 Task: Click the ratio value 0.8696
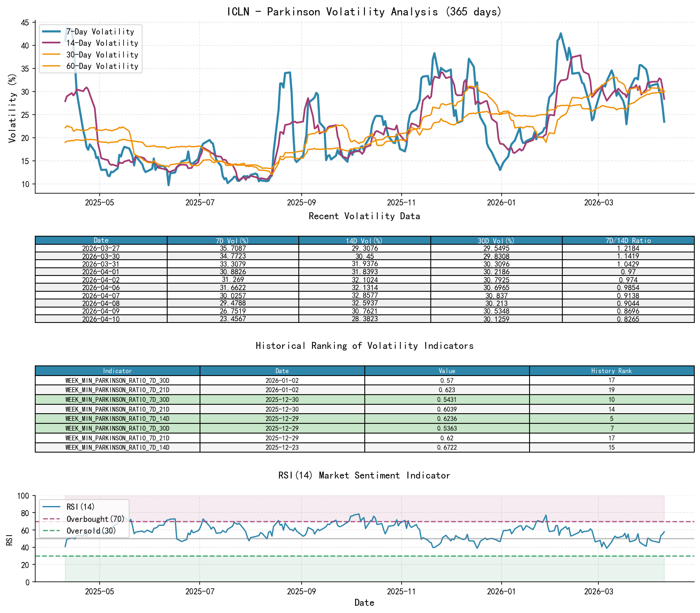click(628, 311)
